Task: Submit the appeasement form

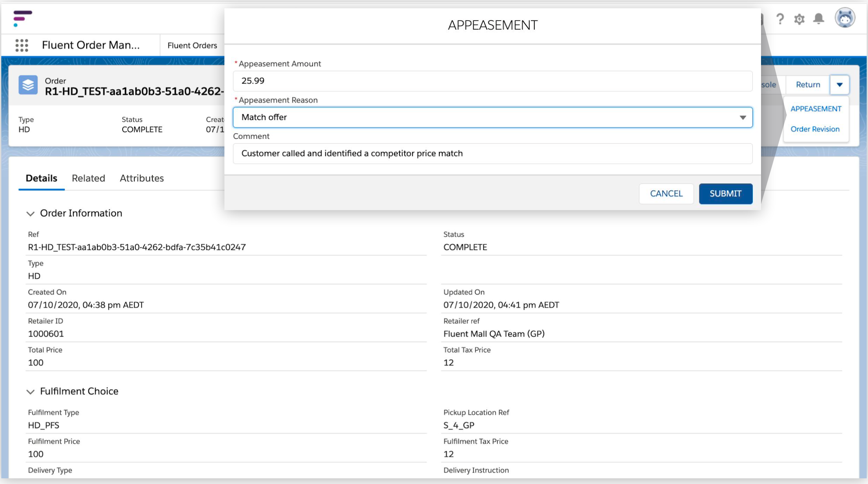Action: 725,194
